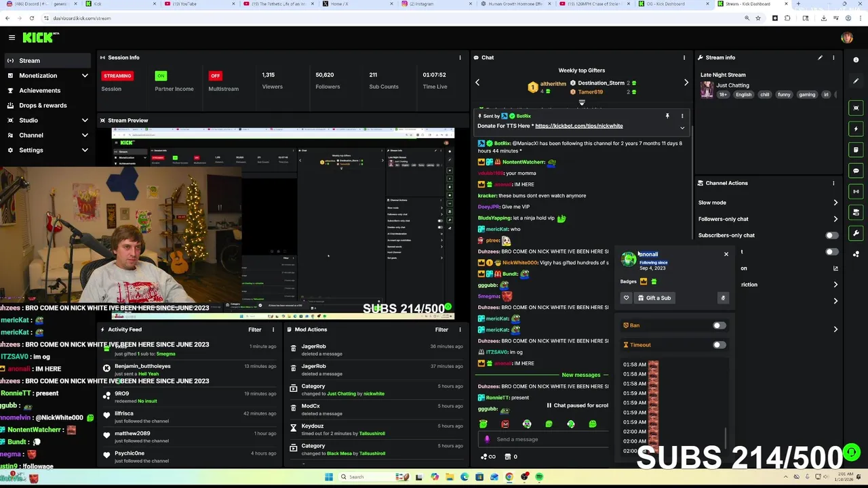The width and height of the screenshot is (868, 488).
Task: Collapse the weekly top gifters bar
Action: (581, 102)
